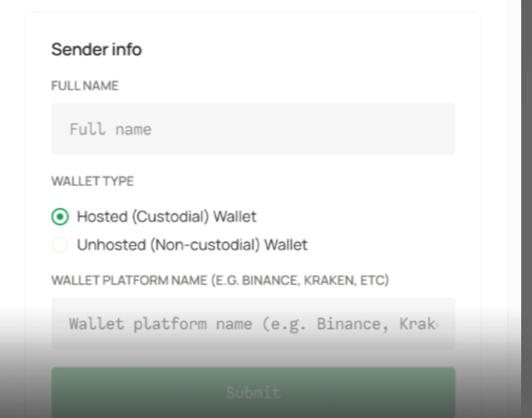Click the "Hosted (Custodial) Wallet" option text
Screen dimensions: 532x418
166,217
